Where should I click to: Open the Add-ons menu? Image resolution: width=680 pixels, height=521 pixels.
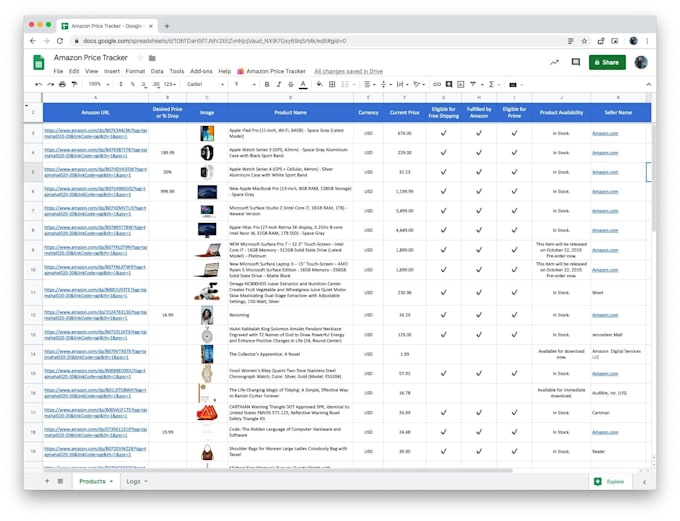201,71
